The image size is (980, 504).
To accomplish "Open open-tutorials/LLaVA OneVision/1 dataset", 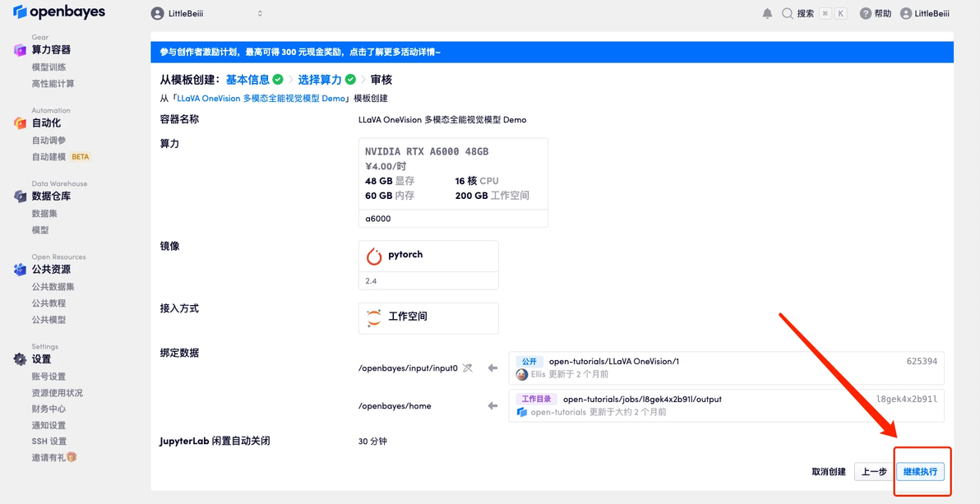I will pyautogui.click(x=614, y=362).
